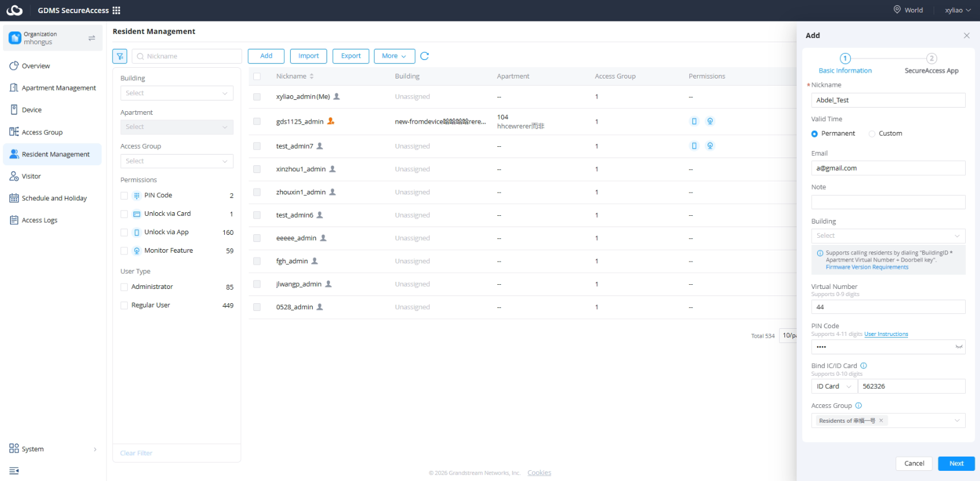Select Permanent valid time
Image resolution: width=980 pixels, height=481 pixels.
click(x=815, y=134)
